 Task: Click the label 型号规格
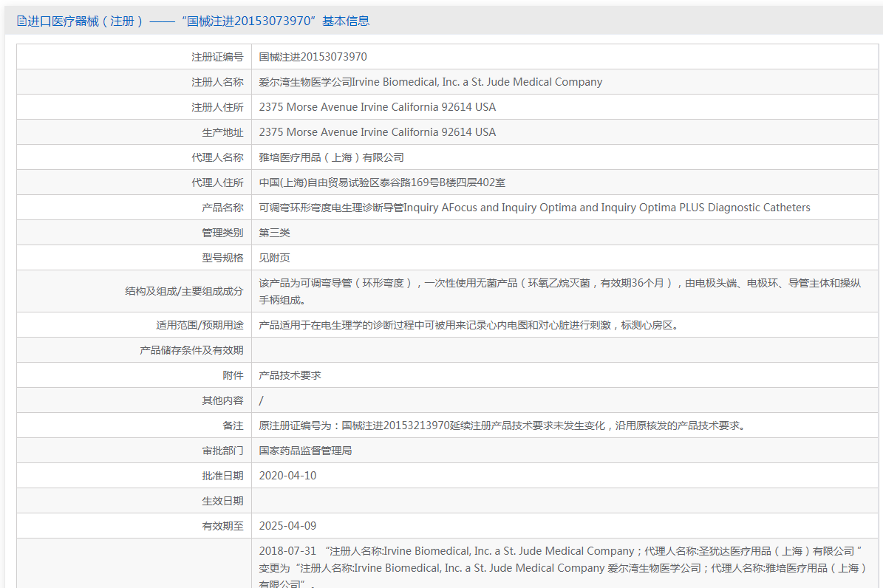tap(222, 258)
